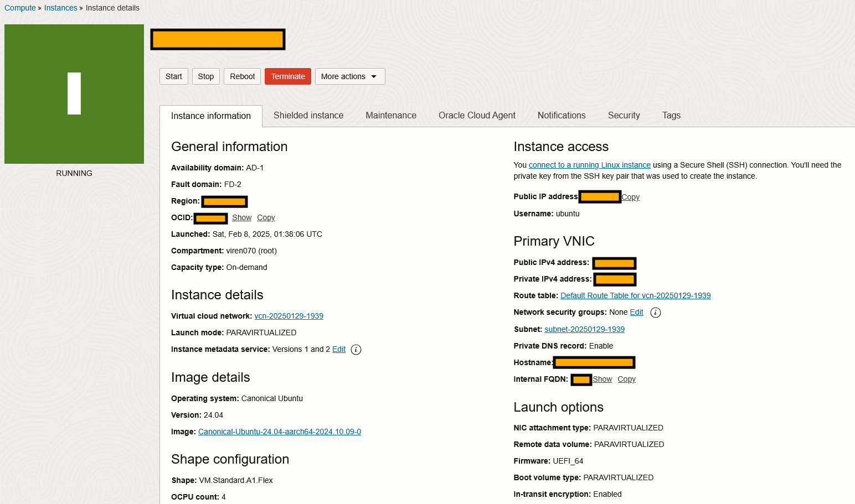
Task: Copy the Internal FQDN
Action: (627, 379)
